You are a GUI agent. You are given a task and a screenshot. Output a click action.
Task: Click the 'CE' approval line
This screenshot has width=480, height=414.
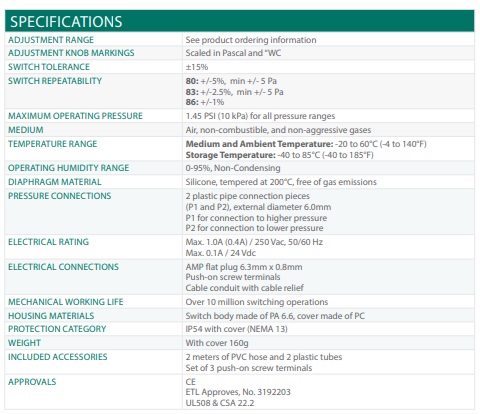(x=190, y=382)
